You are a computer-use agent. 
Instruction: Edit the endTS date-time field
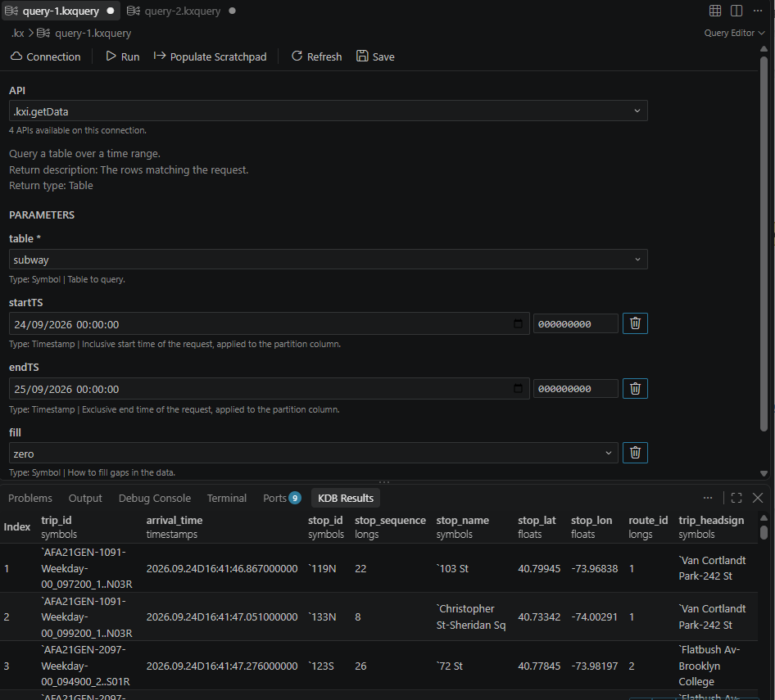(x=269, y=389)
